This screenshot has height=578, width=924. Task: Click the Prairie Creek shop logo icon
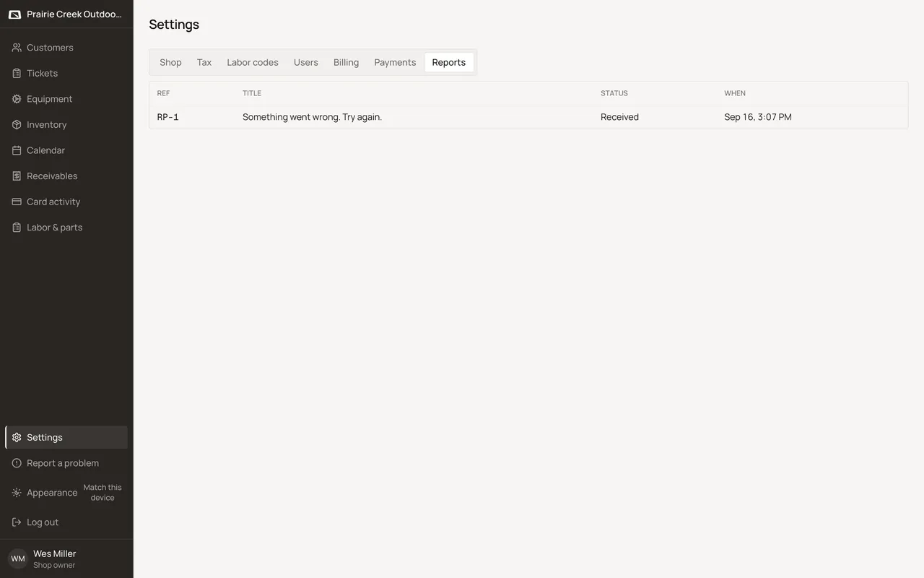click(14, 14)
